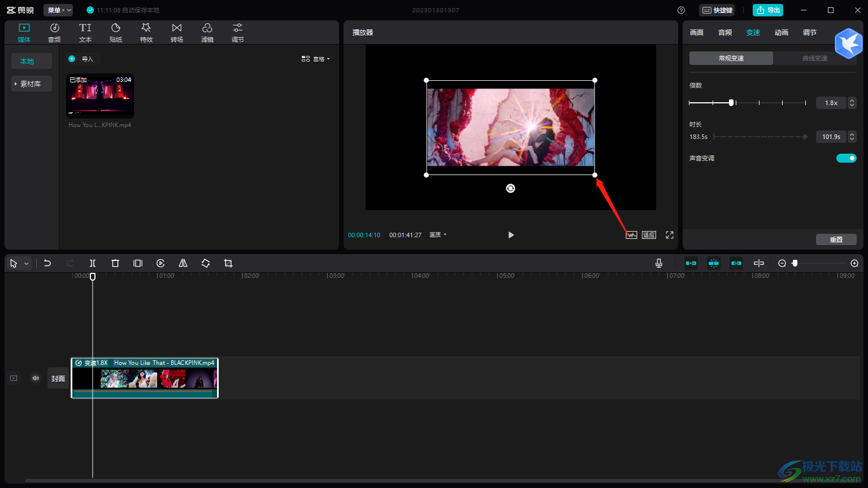
Task: Open the 文本 text tab
Action: click(85, 33)
